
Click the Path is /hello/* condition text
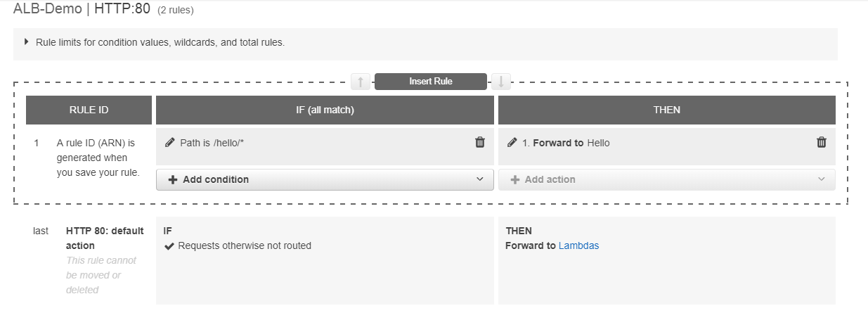click(212, 143)
